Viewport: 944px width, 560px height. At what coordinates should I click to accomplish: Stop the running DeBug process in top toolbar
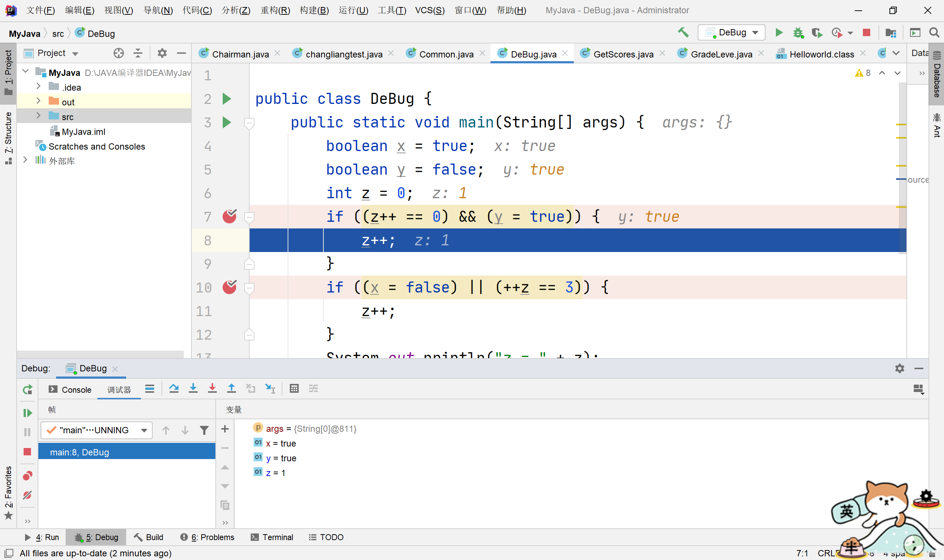(867, 33)
